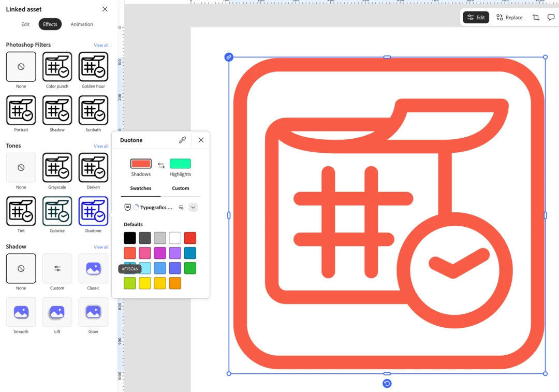Screen dimensions: 559x392
Task: Choose the sky blue swatch
Action: click(x=160, y=268)
